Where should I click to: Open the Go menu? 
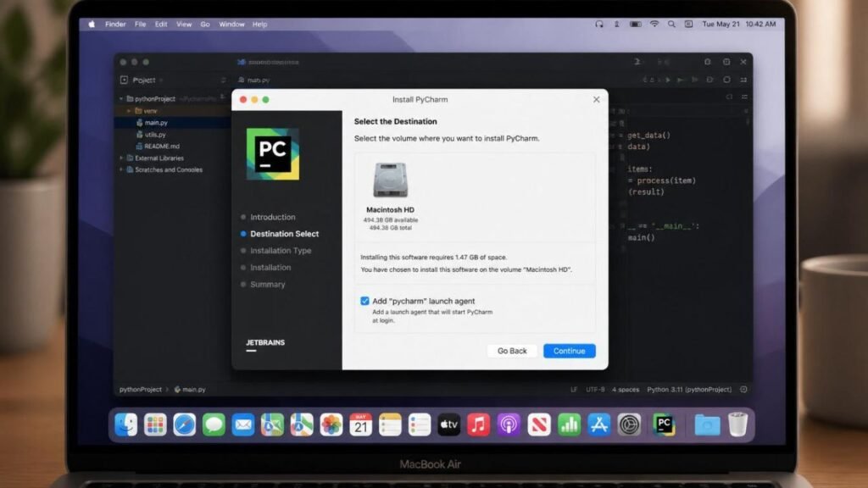[205, 25]
